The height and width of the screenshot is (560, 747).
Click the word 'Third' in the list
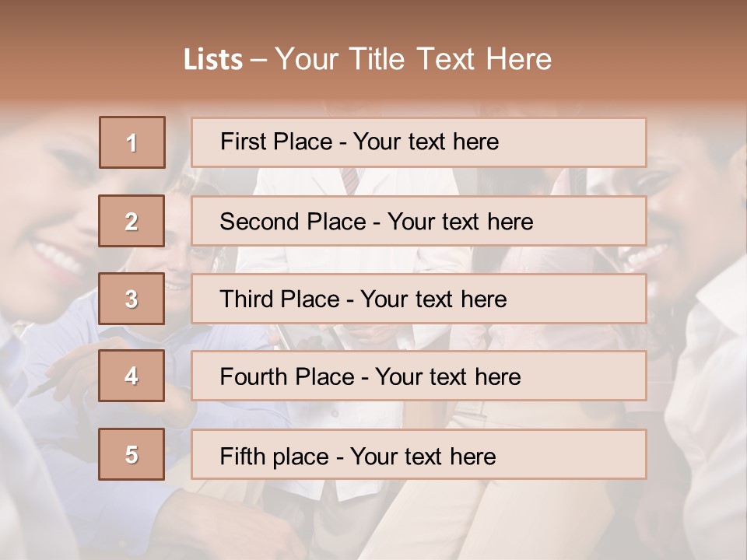[x=247, y=299]
